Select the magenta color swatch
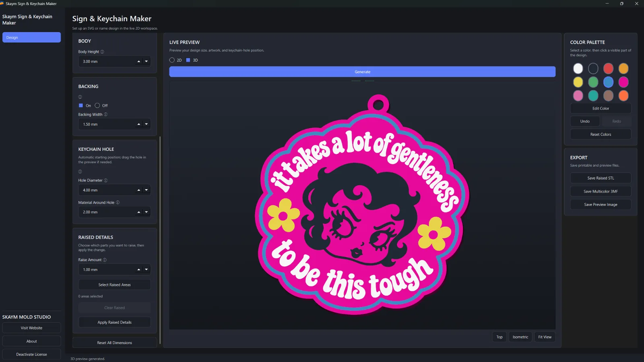Screen dimensions: 644x362 [x=623, y=82]
